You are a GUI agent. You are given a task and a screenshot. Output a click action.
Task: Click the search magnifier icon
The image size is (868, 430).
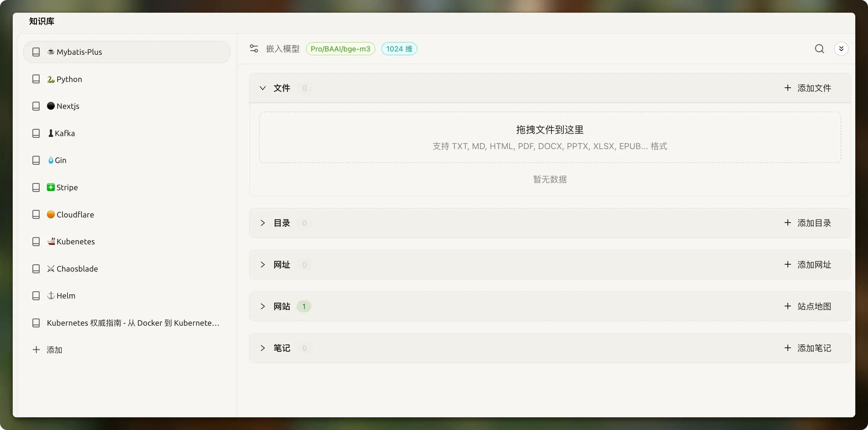pos(819,49)
